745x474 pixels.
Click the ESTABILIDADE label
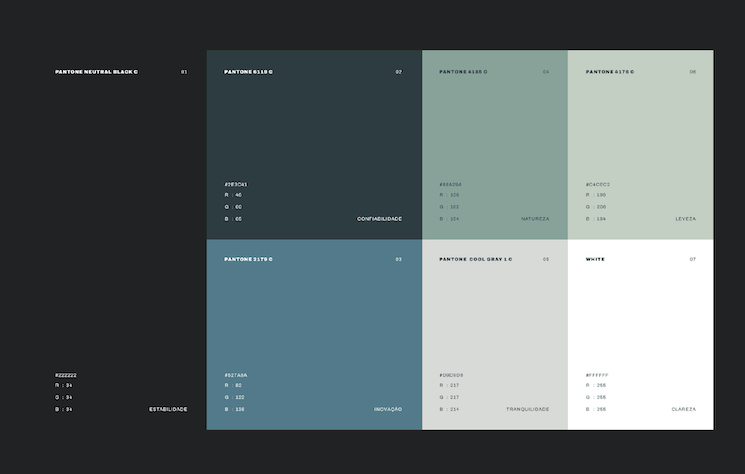click(x=168, y=409)
